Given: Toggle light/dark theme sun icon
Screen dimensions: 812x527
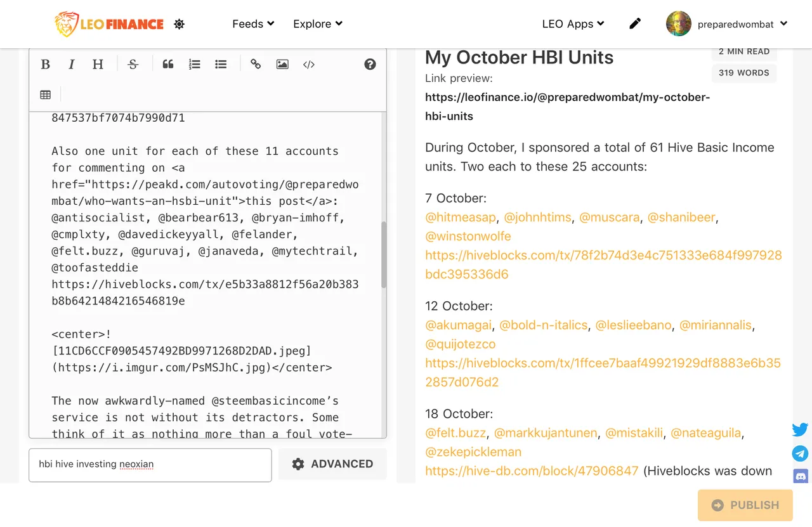Looking at the screenshot, I should [x=180, y=24].
